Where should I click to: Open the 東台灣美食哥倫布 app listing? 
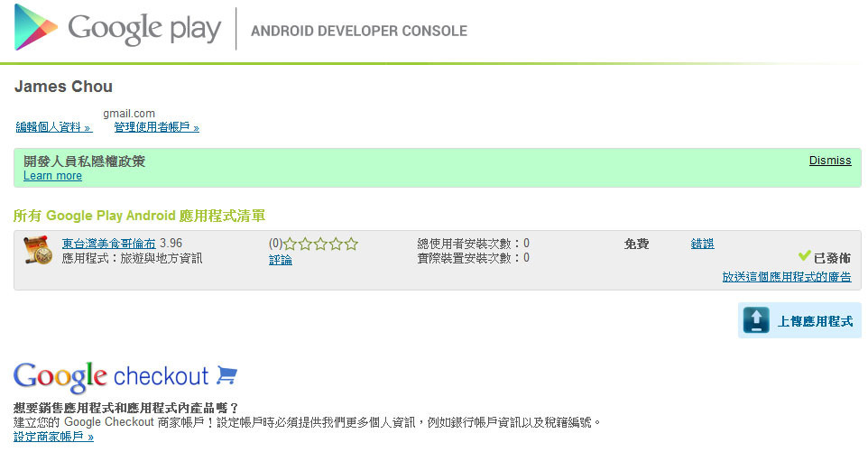point(109,244)
